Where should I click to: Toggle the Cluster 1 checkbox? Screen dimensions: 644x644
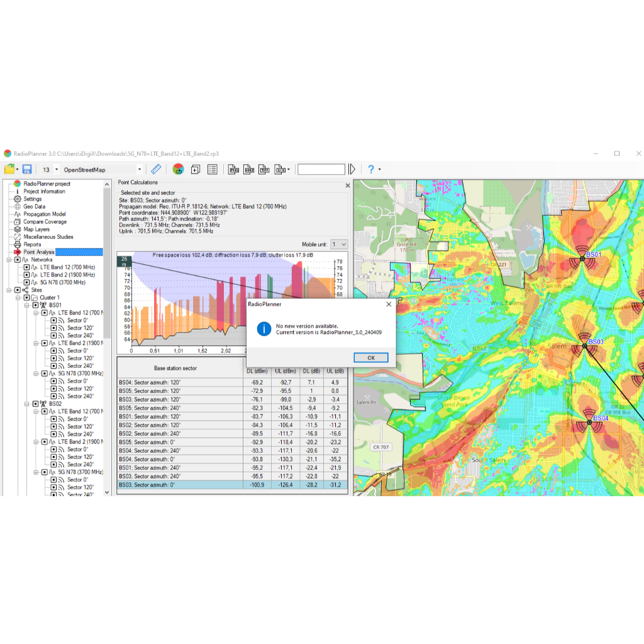coord(26,297)
